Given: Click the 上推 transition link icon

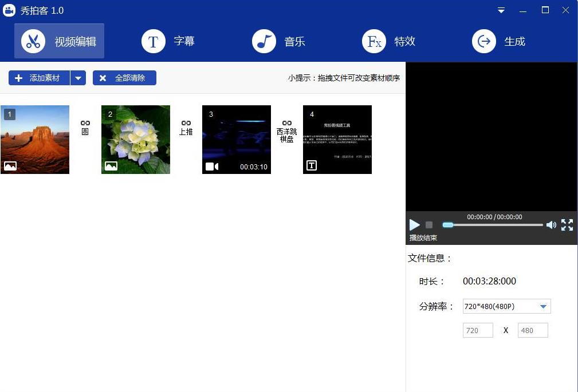Looking at the screenshot, I should (186, 123).
